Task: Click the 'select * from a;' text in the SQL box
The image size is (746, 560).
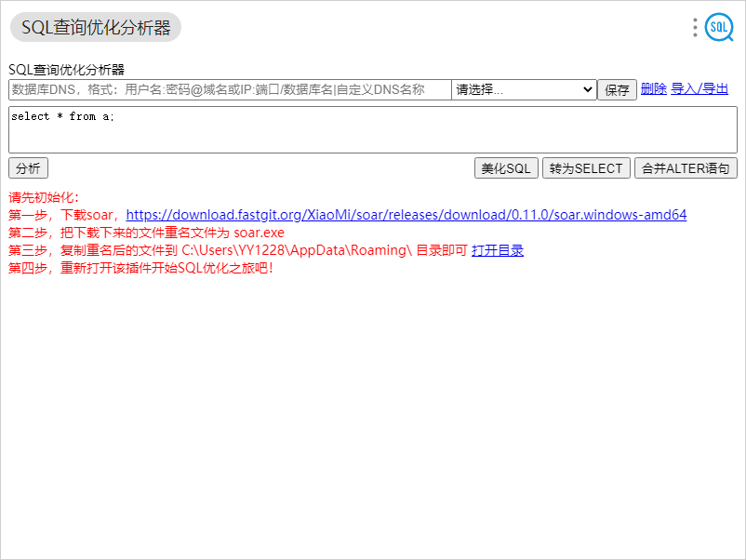Action: [63, 116]
